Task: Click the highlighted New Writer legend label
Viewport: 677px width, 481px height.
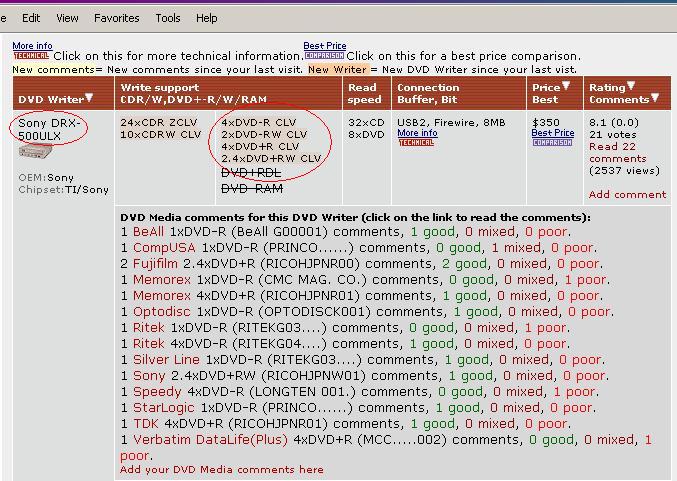Action: point(337,70)
